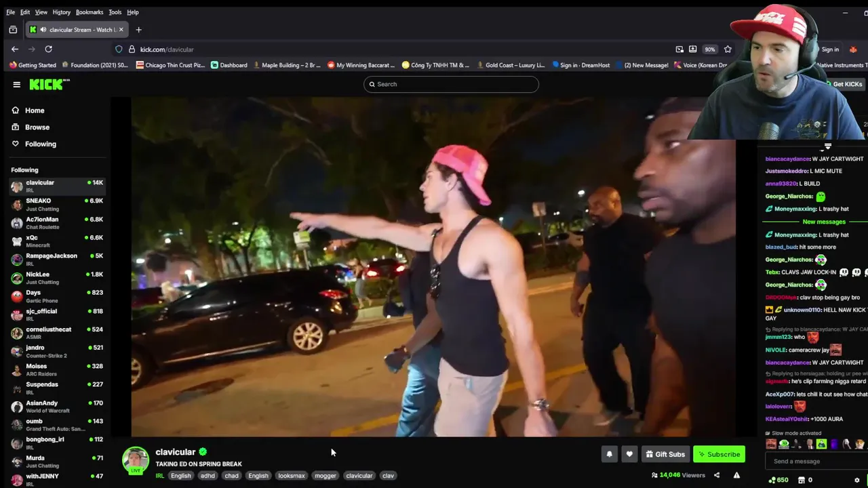Open a new browser tab

pyautogui.click(x=138, y=30)
